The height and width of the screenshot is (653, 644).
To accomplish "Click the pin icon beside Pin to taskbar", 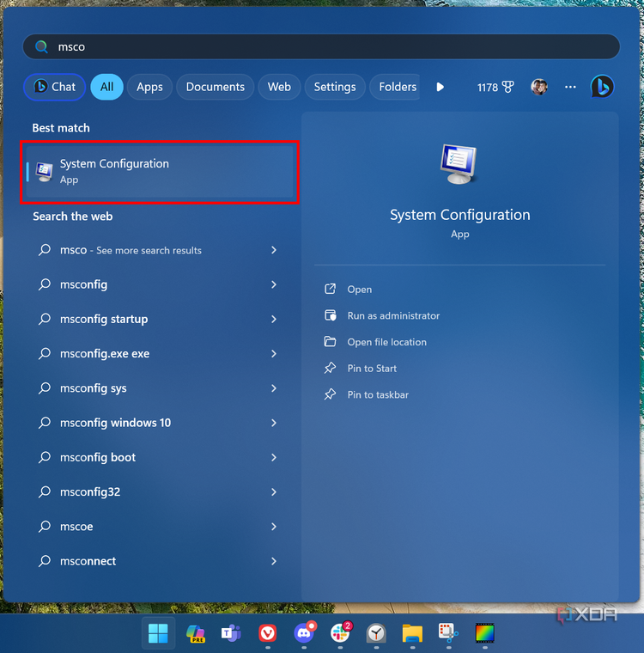I will [330, 394].
